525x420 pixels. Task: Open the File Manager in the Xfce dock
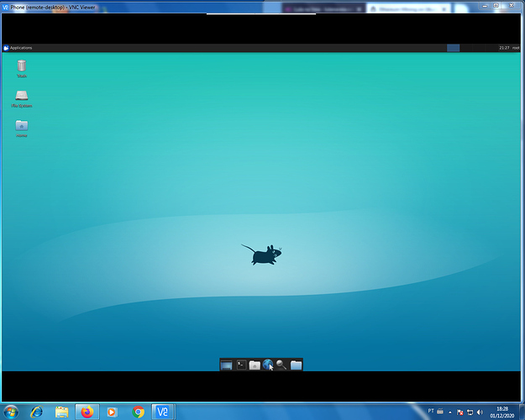(255, 365)
